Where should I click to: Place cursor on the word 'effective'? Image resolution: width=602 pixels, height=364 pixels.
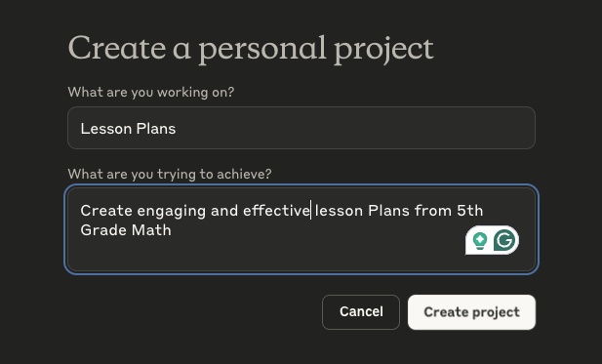click(276, 211)
